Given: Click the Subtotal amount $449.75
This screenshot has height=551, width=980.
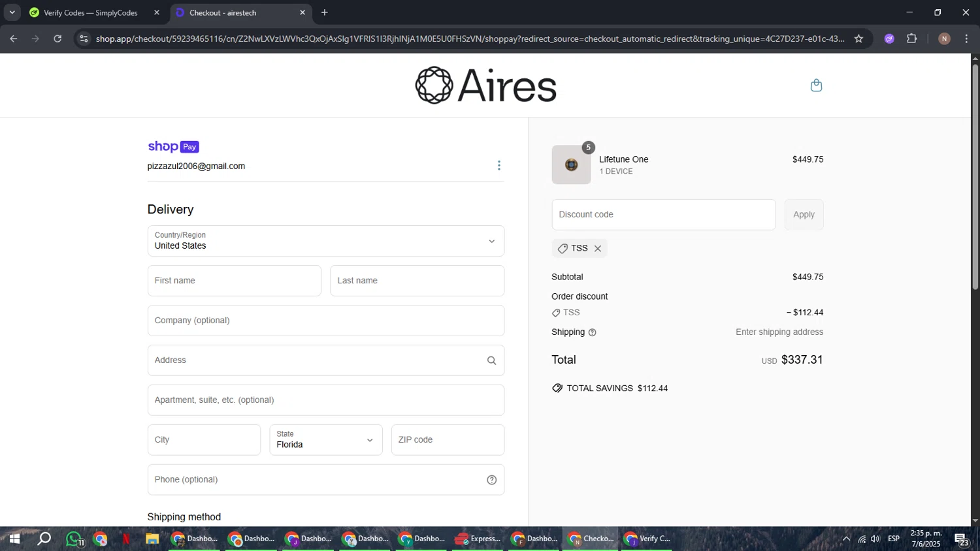Looking at the screenshot, I should point(808,277).
